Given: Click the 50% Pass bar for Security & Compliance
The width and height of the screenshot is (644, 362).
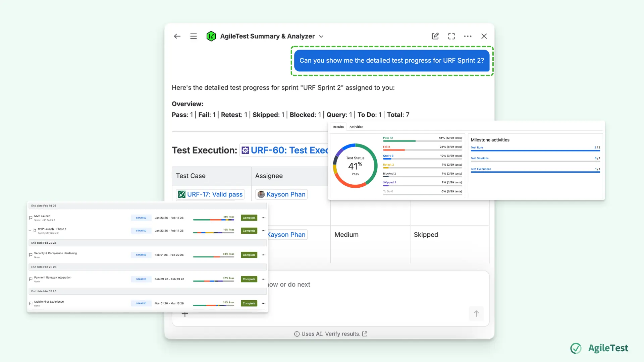Looking at the screenshot, I should 214,257.
